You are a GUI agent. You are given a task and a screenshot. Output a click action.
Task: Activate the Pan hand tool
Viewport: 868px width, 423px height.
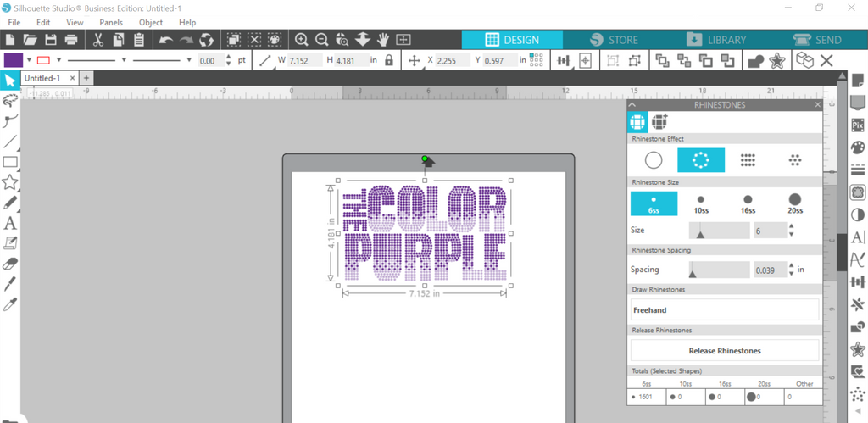click(382, 40)
